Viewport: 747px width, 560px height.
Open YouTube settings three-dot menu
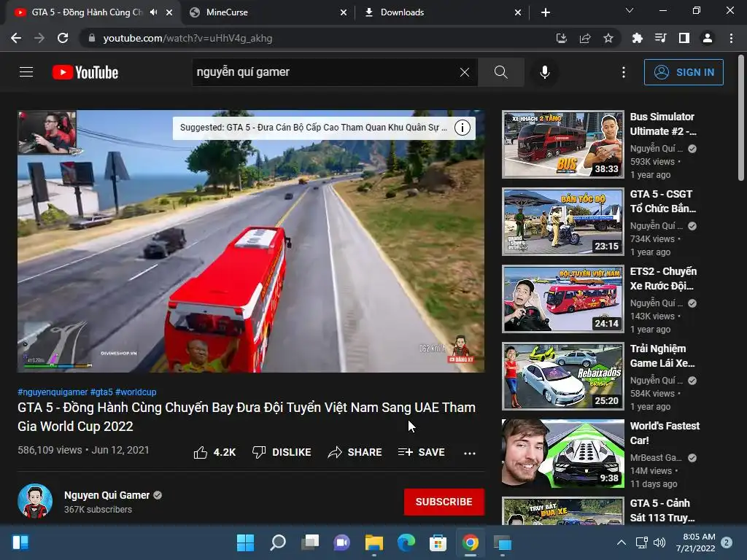[623, 72]
